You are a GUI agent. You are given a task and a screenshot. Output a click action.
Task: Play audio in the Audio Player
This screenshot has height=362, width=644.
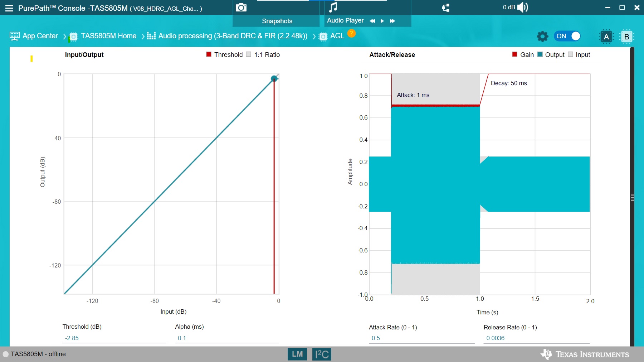[382, 21]
